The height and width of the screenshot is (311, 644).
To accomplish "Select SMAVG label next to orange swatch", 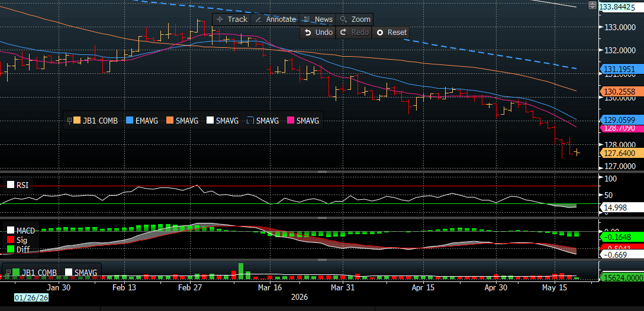I will tap(187, 121).
